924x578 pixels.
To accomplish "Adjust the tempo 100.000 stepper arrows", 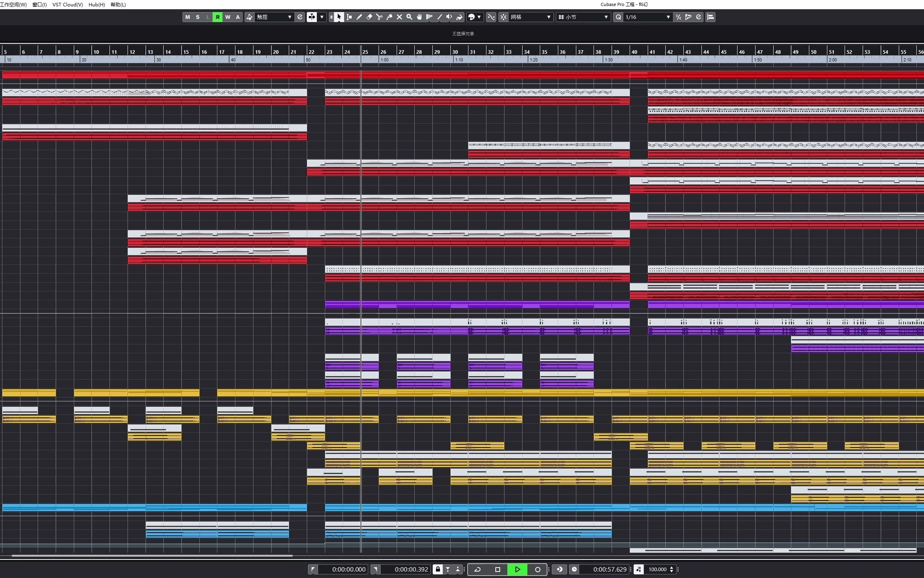I will [x=672, y=569].
